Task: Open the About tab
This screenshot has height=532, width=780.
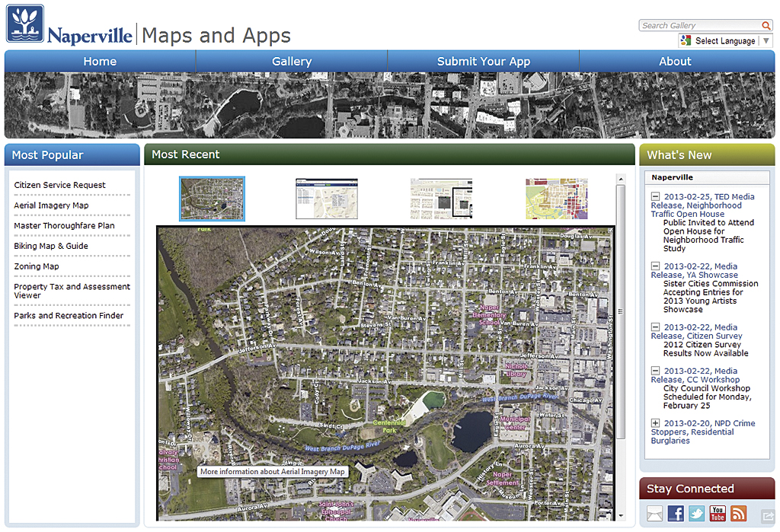Action: (675, 61)
